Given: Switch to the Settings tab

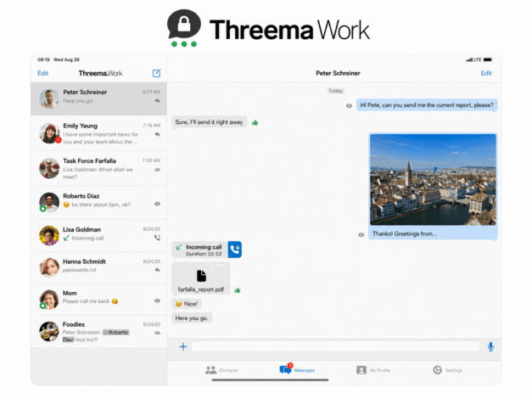Looking at the screenshot, I should tap(448, 370).
